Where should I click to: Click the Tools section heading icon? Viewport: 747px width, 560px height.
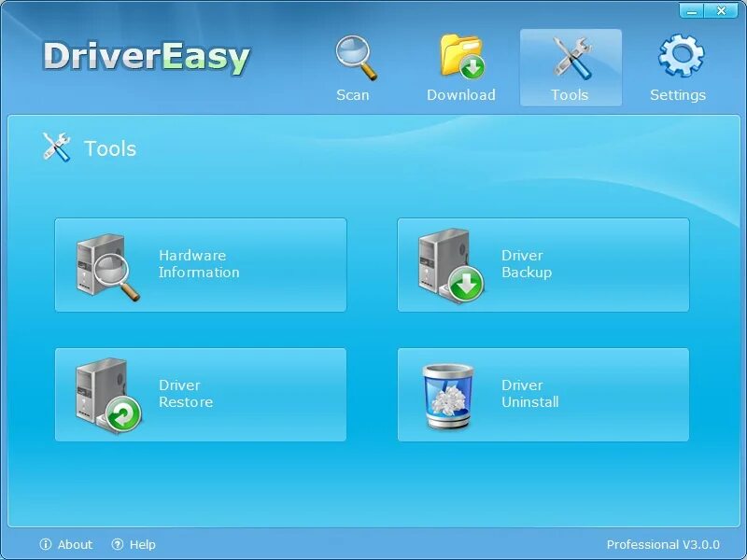tap(56, 147)
